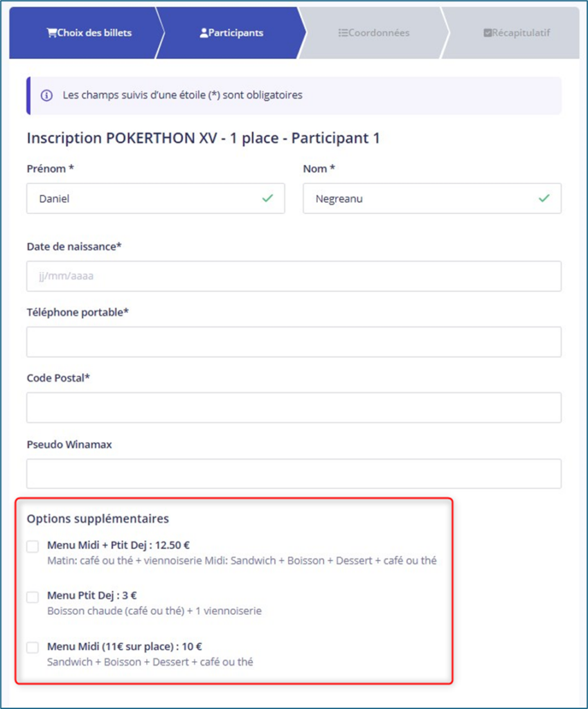
Task: Tick the Menu Ptit Dej 3 € checkbox
Action: click(33, 597)
